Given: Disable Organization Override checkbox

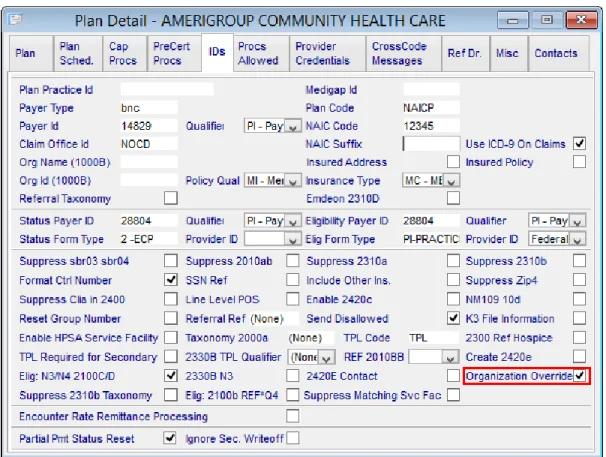Looking at the screenshot, I should [x=579, y=376].
